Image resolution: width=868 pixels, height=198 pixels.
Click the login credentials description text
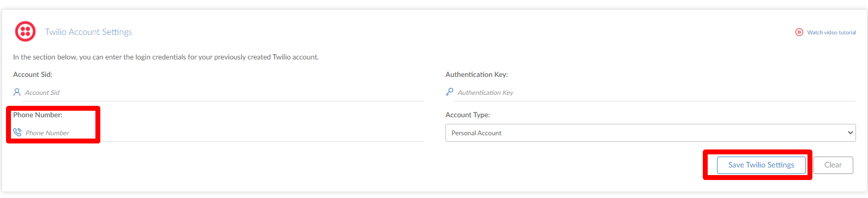[x=166, y=57]
